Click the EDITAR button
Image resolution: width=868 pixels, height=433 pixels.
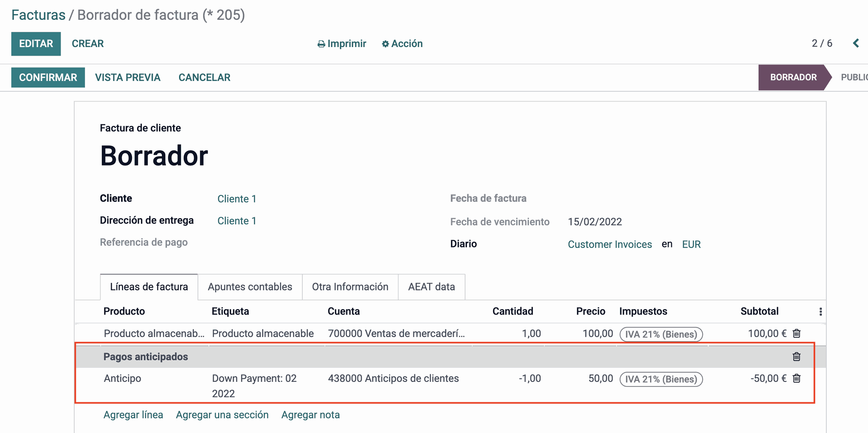point(36,44)
